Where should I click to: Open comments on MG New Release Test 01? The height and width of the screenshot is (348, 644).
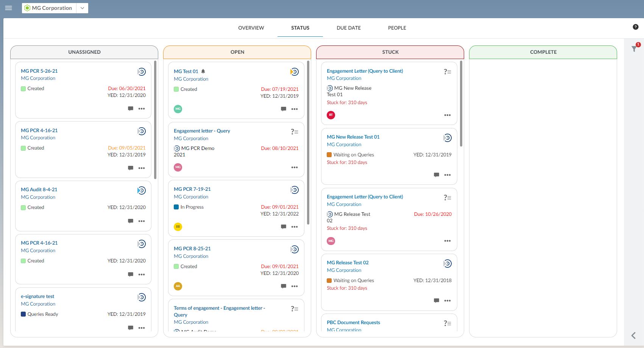[437, 175]
